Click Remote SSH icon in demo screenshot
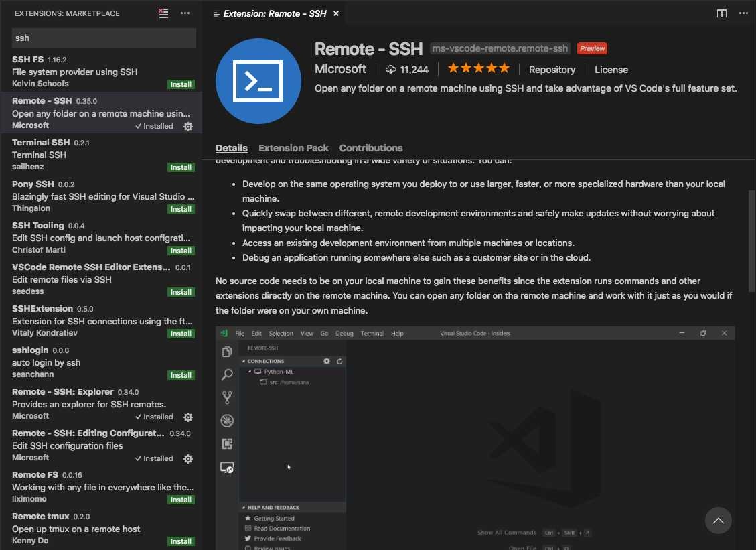The width and height of the screenshot is (756, 550). click(x=227, y=467)
